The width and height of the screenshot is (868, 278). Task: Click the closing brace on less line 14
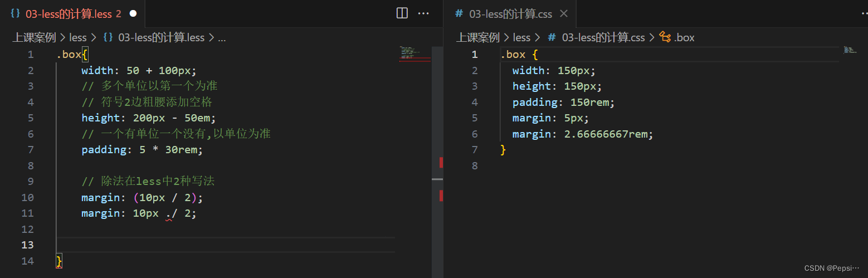click(x=59, y=261)
